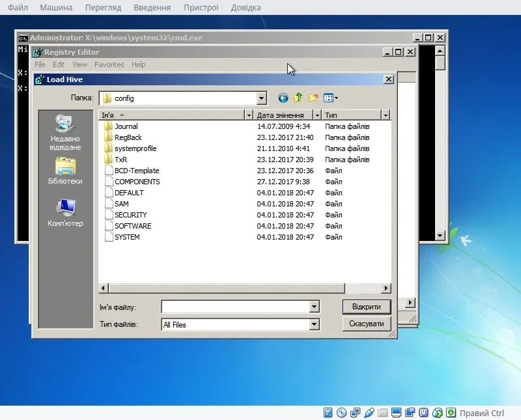The width and height of the screenshot is (521, 420).
Task: Expand the Папка folder dropdown
Action: tap(262, 98)
